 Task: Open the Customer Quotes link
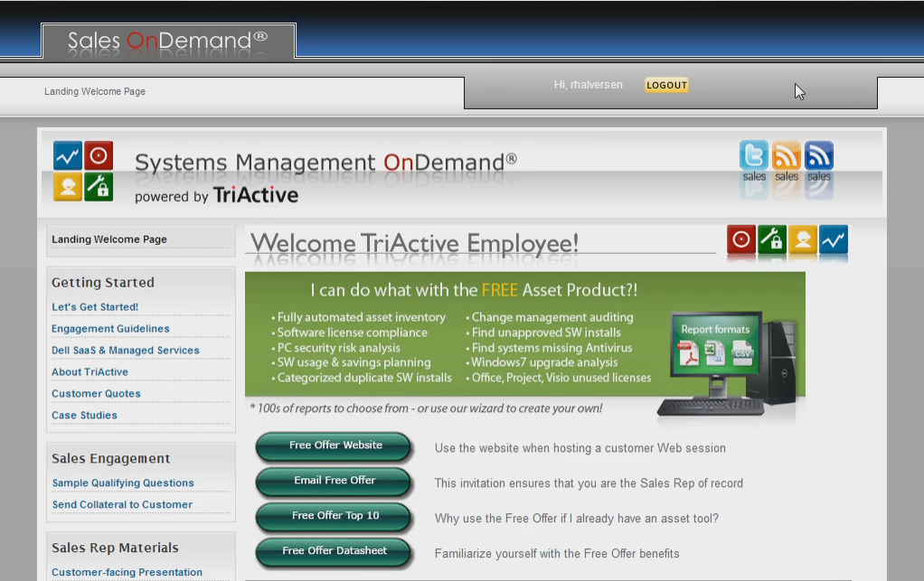96,394
